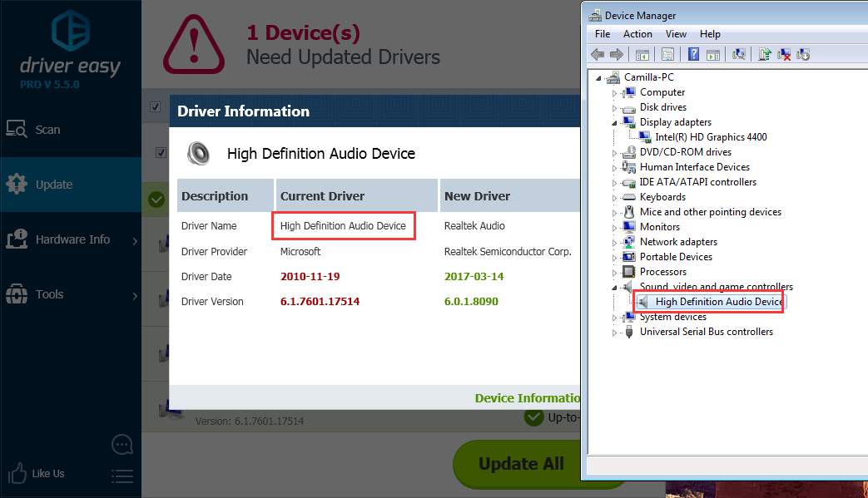Click current driver version 6.1.7601.17514
868x498 pixels.
click(x=320, y=301)
